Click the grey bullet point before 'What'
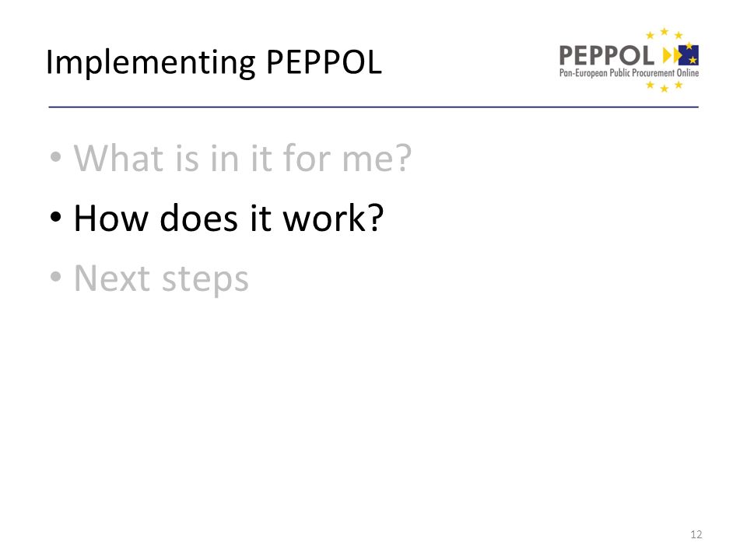Screen dimensions: 747x560 click(x=56, y=156)
